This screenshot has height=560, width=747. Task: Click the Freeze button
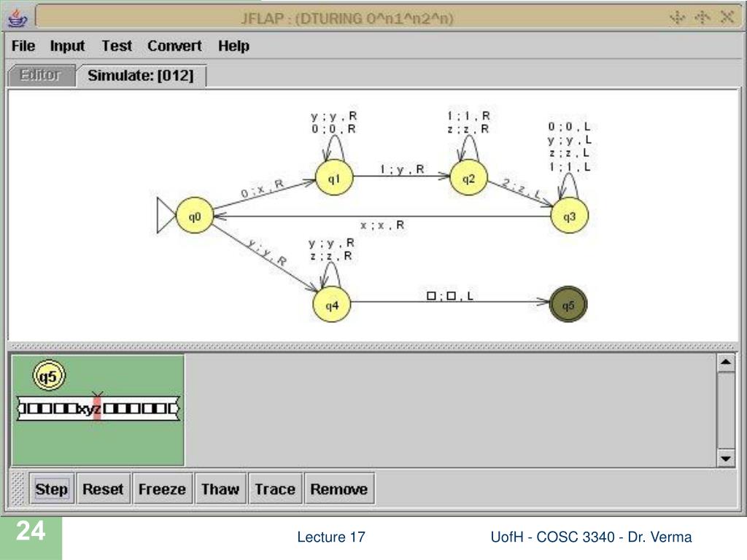[162, 489]
